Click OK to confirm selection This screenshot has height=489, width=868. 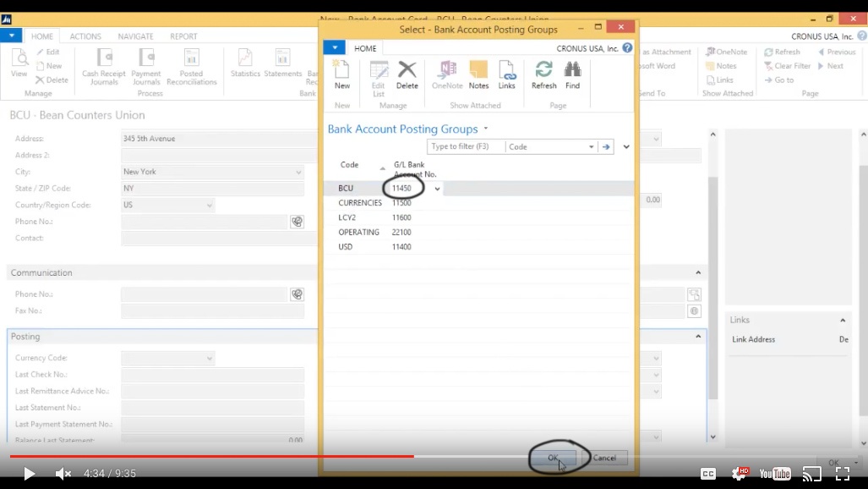553,458
